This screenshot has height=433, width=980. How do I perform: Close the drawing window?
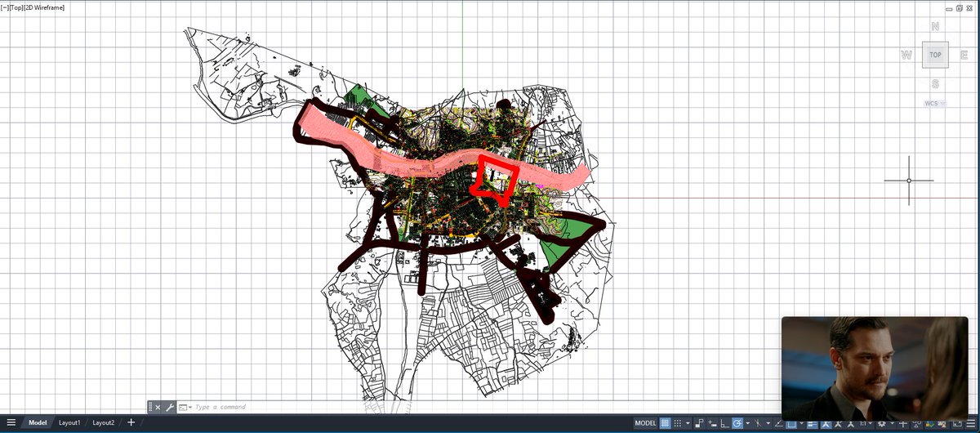(969, 7)
